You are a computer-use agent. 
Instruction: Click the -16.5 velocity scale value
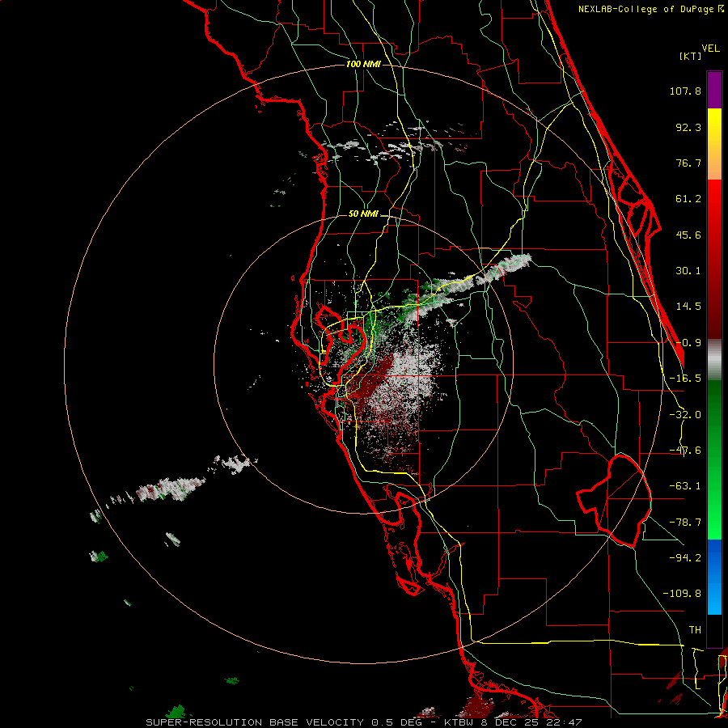click(x=685, y=379)
